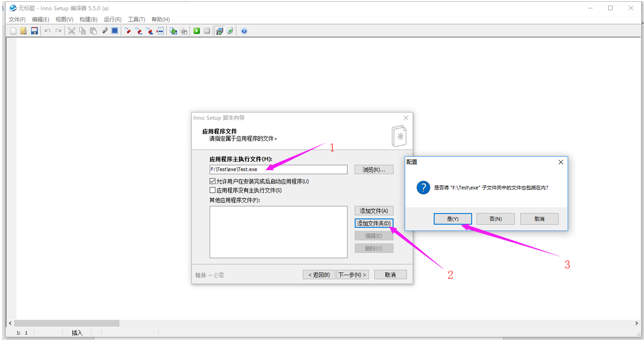Close the 配置 dialog with X

[561, 162]
